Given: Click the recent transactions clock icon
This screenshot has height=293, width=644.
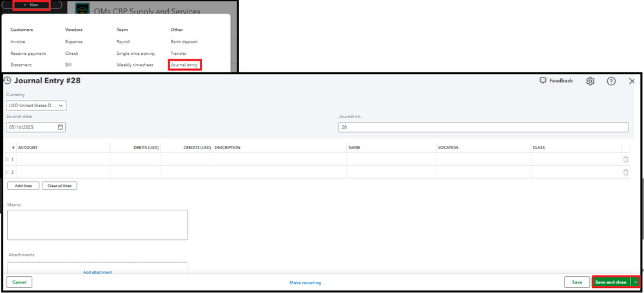Looking at the screenshot, I should (7, 81).
